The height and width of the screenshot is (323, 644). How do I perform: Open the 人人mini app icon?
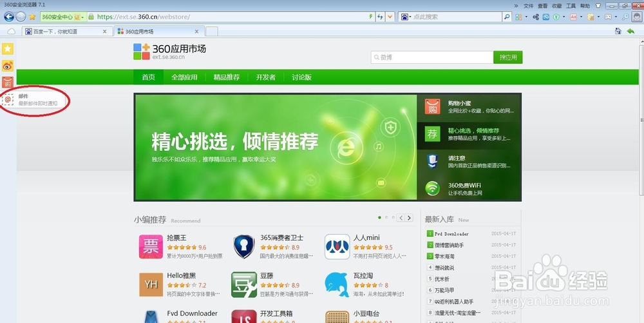[337, 246]
